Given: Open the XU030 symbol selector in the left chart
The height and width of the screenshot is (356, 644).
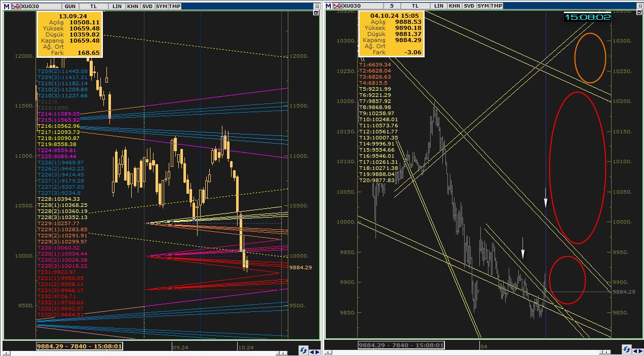Looking at the screenshot, I should tap(40, 6).
